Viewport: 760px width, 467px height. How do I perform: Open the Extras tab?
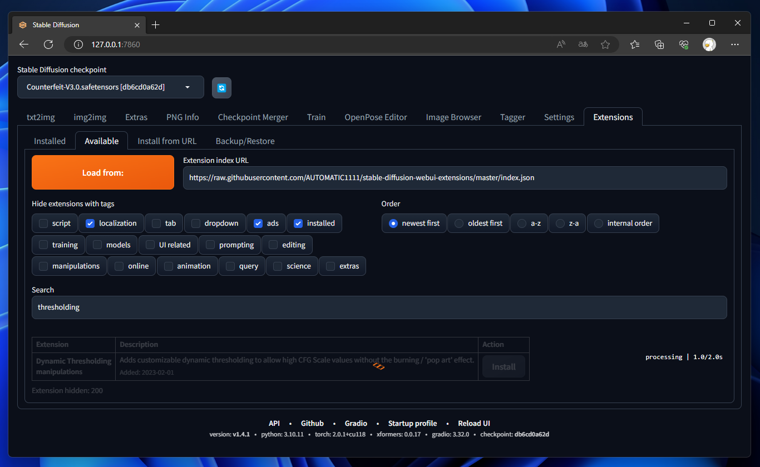136,117
